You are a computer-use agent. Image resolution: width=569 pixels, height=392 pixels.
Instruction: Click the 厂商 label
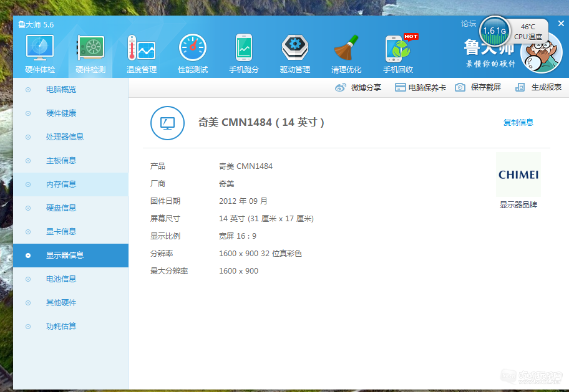click(158, 184)
